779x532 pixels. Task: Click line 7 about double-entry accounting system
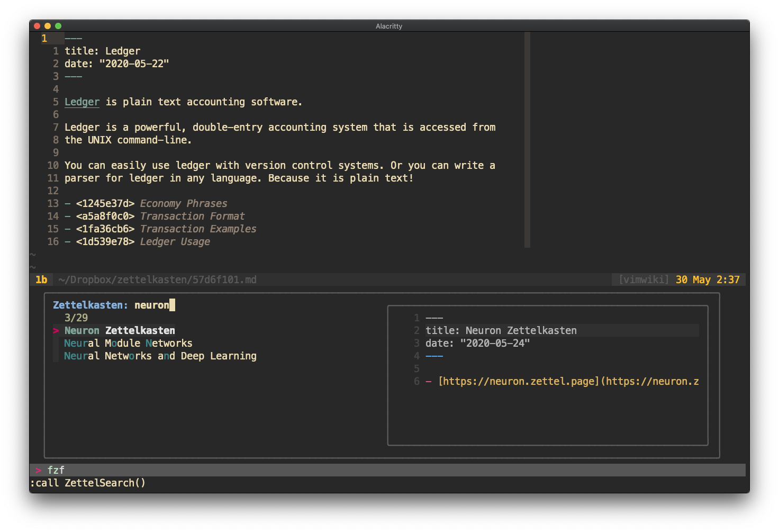(280, 128)
